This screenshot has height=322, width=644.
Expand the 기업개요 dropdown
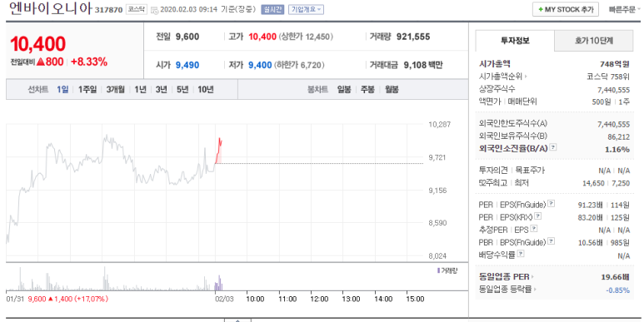click(306, 9)
